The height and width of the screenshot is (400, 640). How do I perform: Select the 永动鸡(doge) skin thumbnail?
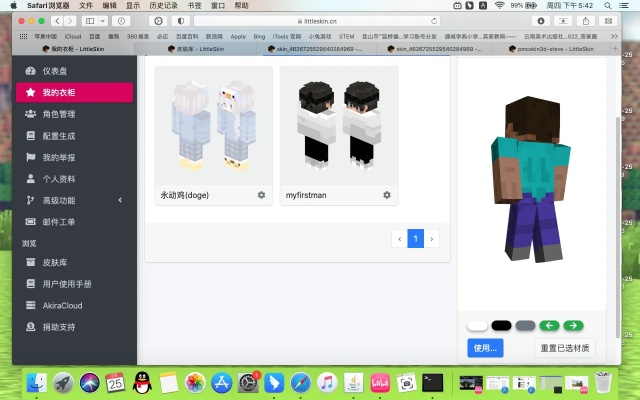pos(213,126)
